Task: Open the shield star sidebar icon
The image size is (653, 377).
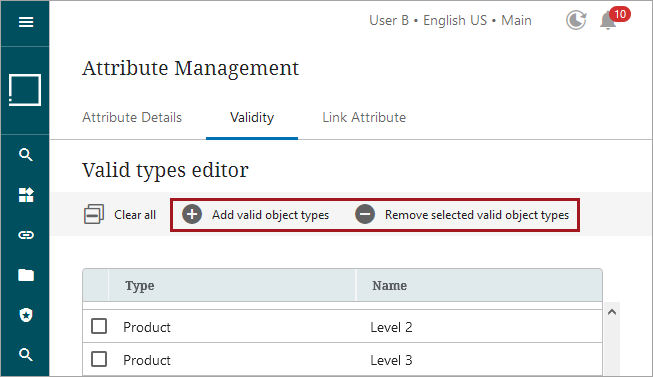Action: [26, 315]
